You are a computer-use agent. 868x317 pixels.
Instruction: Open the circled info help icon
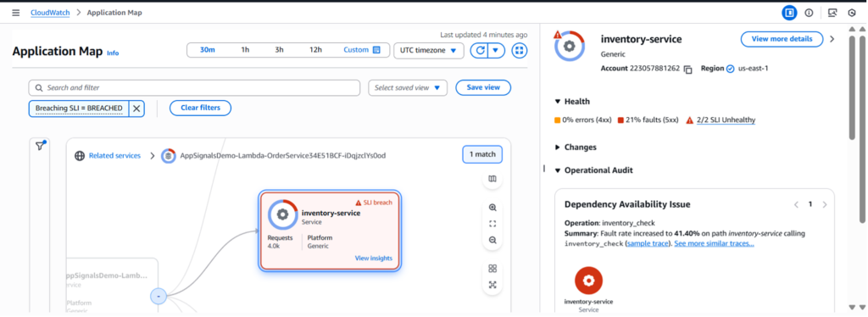(809, 13)
